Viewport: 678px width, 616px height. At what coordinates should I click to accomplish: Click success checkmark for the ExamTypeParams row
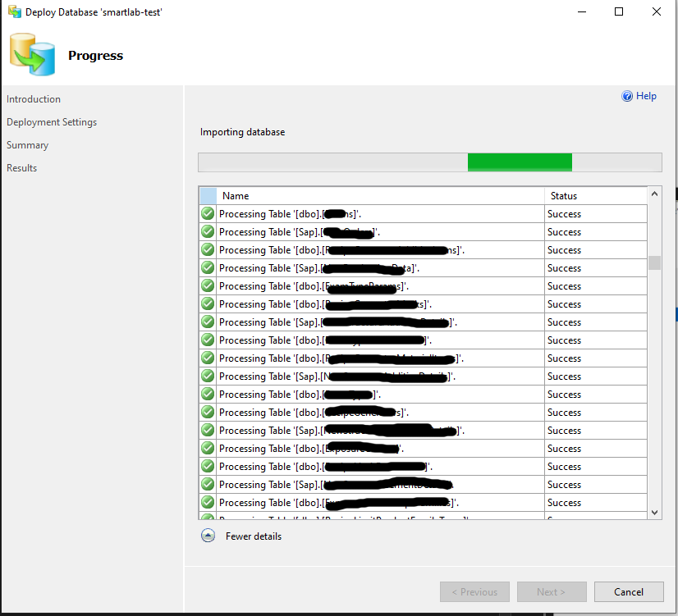(x=208, y=286)
